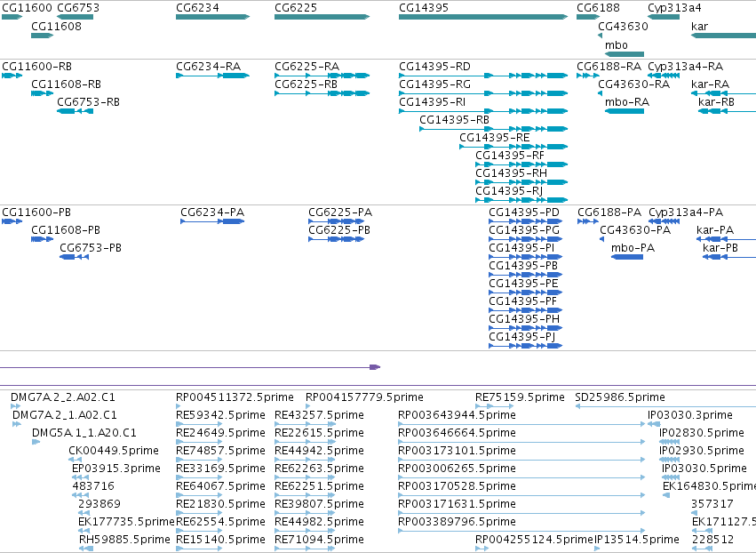
Task: Select protein mbo-PA label
Action: coord(633,248)
